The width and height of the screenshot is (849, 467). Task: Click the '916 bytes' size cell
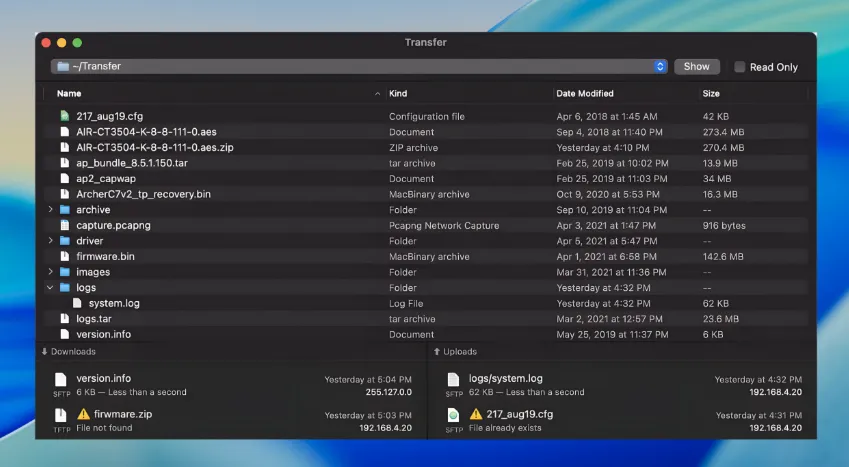724,225
